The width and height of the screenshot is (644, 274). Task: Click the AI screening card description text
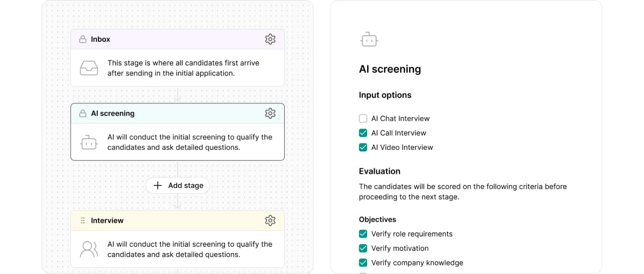190,142
